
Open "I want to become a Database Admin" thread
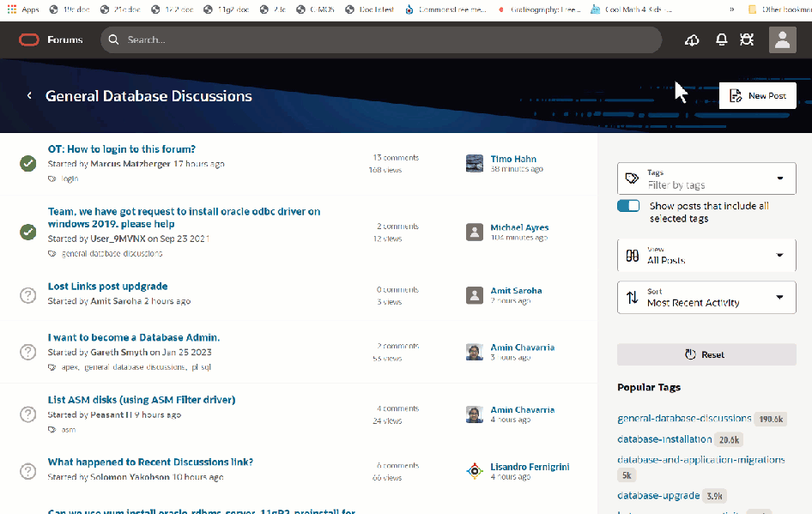[x=134, y=337]
